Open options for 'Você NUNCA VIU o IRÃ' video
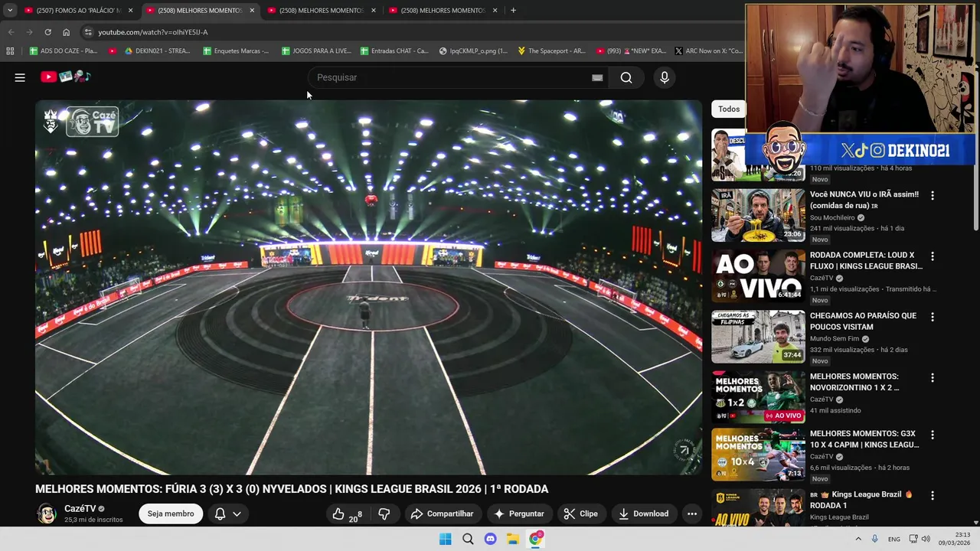This screenshot has width=980, height=551. 933,196
